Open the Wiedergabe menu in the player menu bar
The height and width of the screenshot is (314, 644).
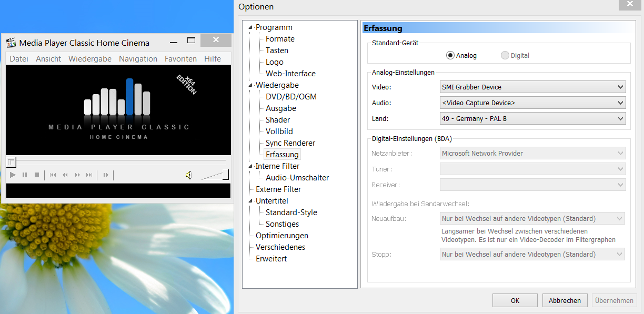click(90, 59)
